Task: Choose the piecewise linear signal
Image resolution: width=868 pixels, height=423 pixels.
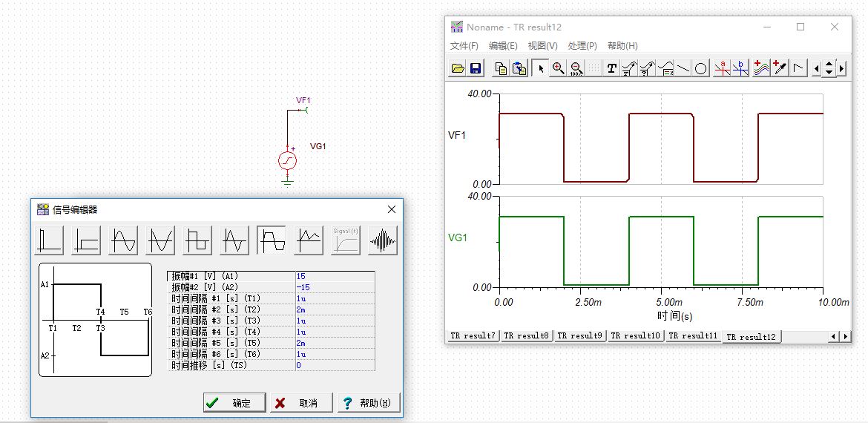Action: (309, 240)
